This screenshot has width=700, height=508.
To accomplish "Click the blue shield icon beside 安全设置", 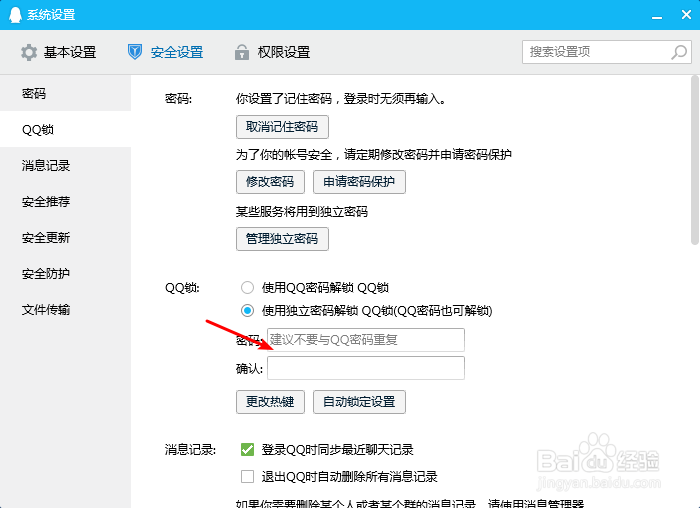I will (x=134, y=52).
